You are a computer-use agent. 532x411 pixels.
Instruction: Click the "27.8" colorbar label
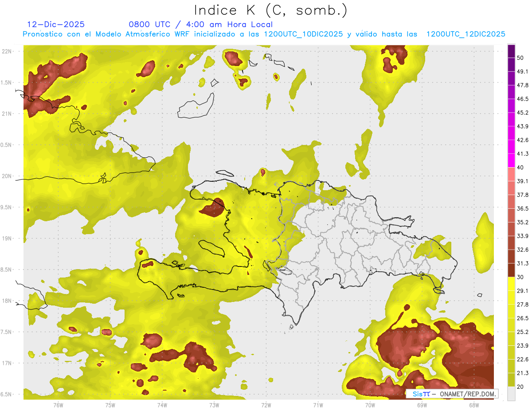click(523, 305)
